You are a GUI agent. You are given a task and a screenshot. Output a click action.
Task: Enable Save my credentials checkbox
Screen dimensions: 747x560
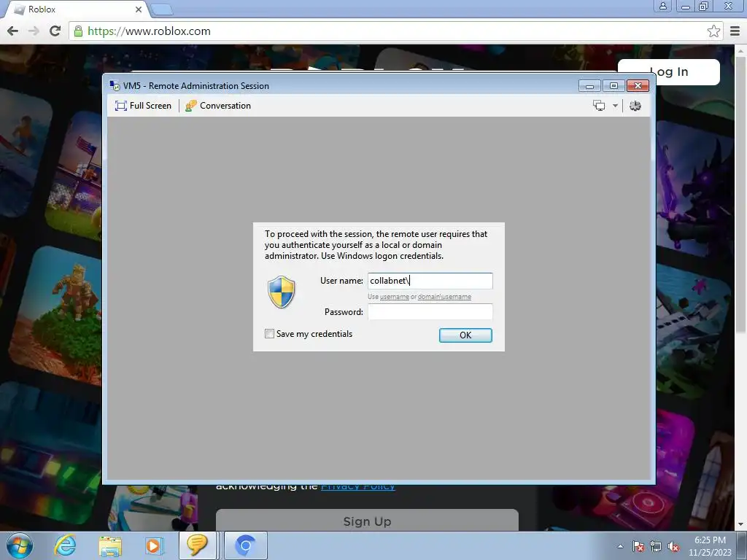click(270, 334)
